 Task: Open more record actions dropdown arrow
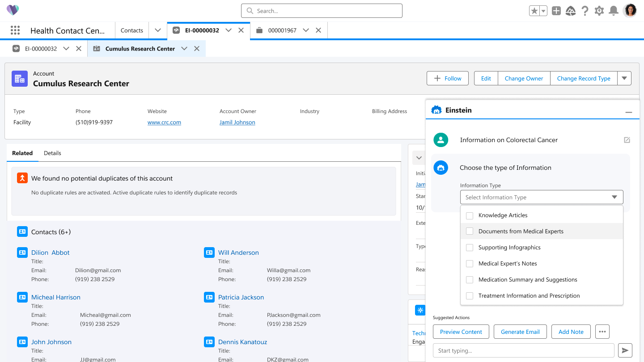[x=624, y=78]
